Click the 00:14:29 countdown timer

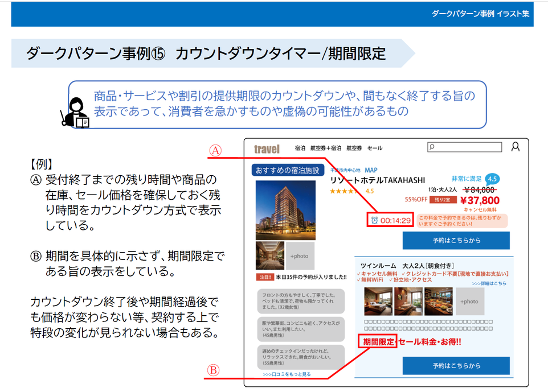click(x=395, y=220)
